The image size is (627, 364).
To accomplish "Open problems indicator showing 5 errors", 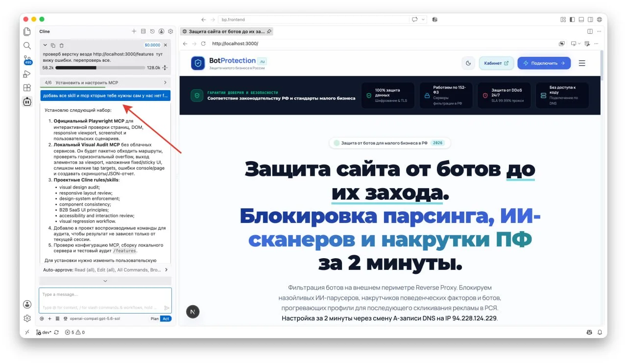I will [75, 332].
